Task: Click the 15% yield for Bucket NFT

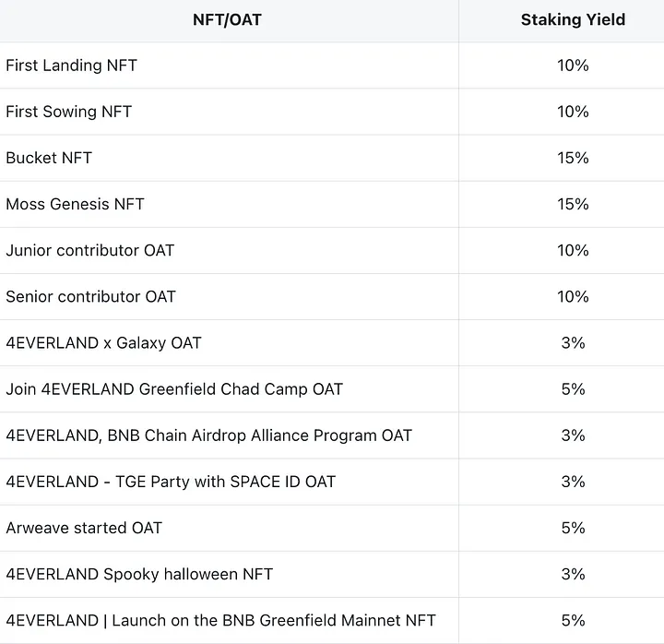Action: pos(573,158)
